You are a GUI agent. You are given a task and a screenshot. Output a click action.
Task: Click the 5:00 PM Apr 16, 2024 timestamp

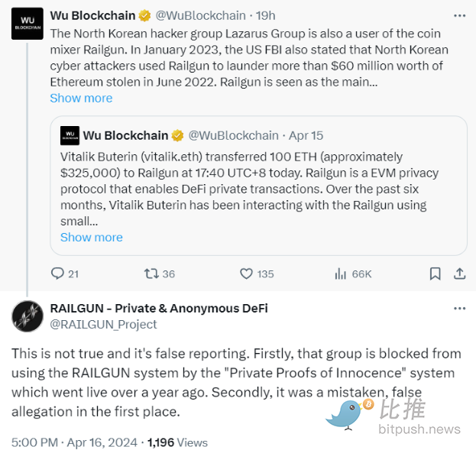click(74, 442)
